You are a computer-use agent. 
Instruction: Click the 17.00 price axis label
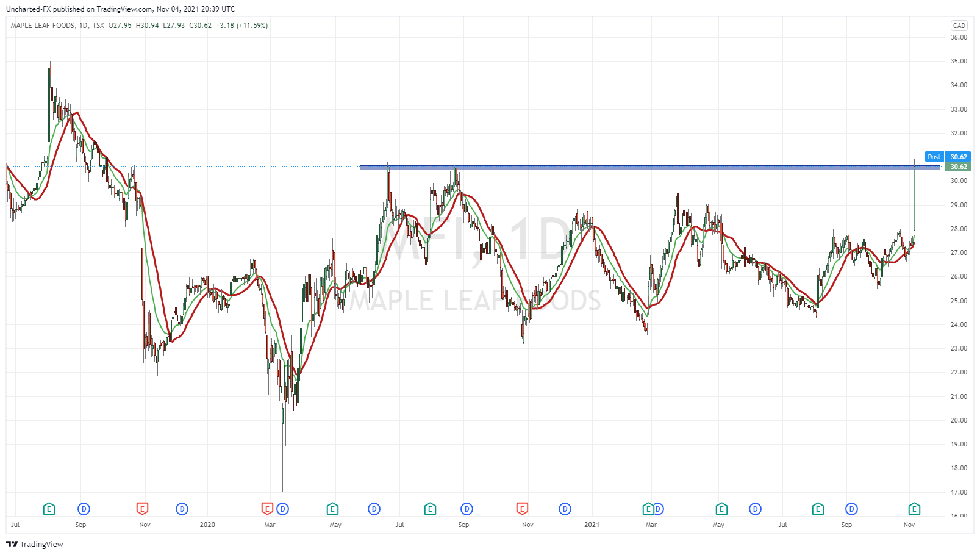coord(959,492)
